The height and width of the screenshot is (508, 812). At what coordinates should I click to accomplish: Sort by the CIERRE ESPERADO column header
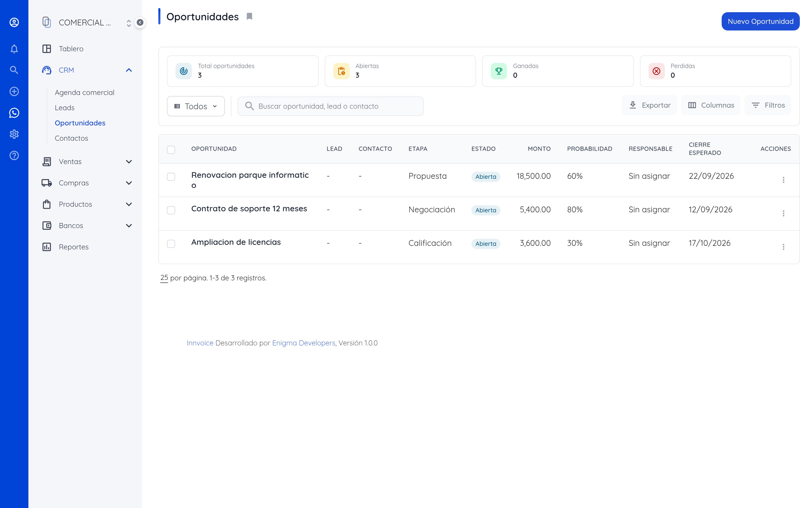point(705,149)
